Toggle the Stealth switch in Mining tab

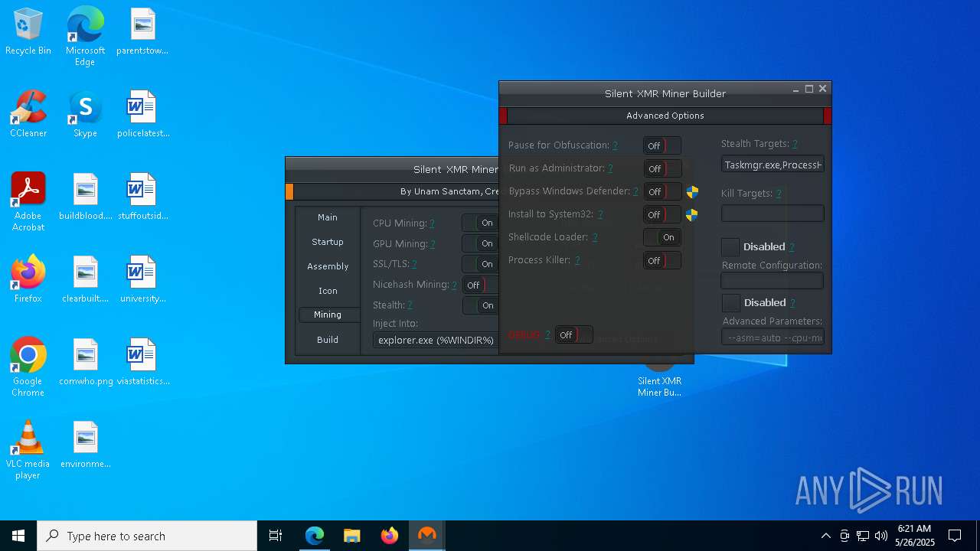[480, 305]
